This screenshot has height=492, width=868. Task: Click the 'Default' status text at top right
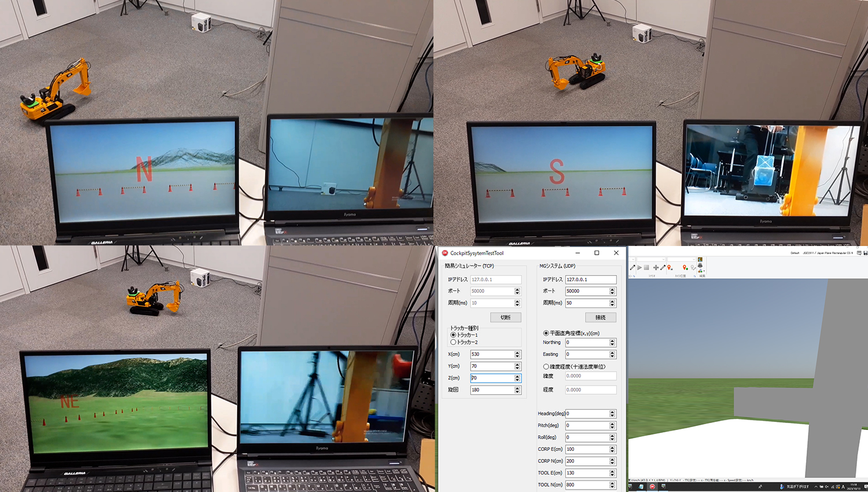[x=795, y=253]
